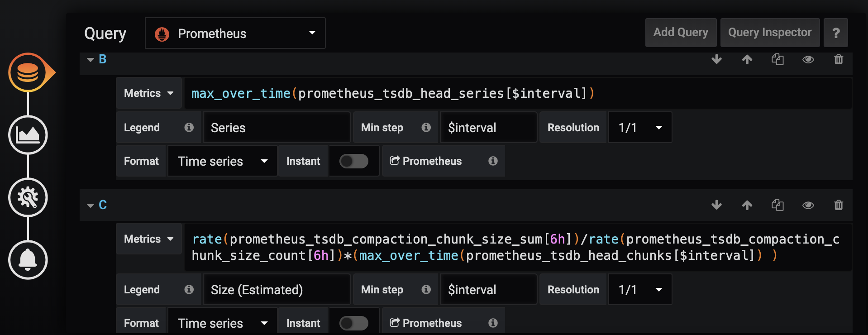Click Min step $interval field in query B
Viewport: 868px width, 335px height.
pos(489,128)
